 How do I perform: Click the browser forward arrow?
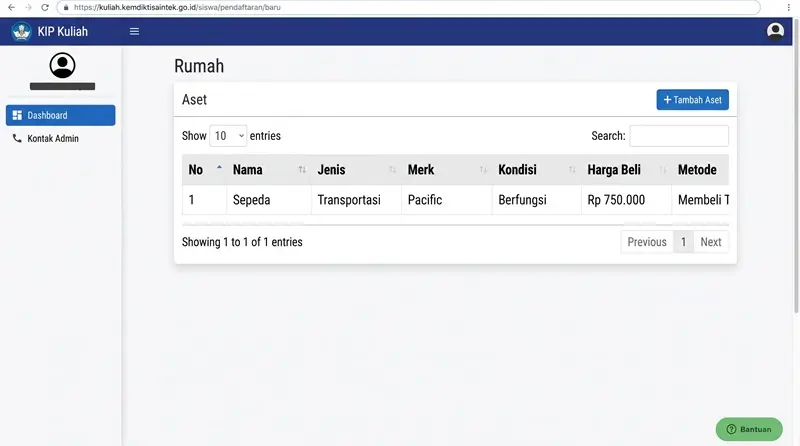coord(28,7)
